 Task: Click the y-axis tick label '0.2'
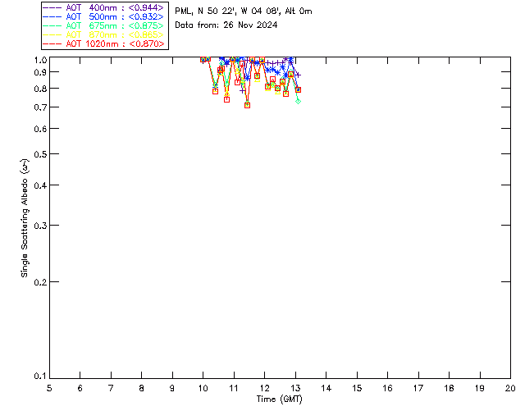click(40, 282)
